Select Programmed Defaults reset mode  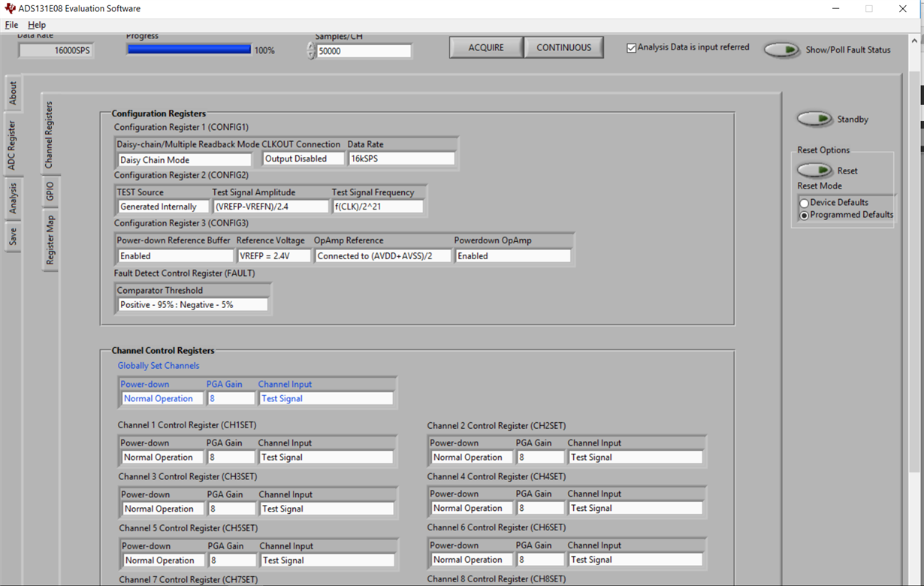click(x=804, y=215)
